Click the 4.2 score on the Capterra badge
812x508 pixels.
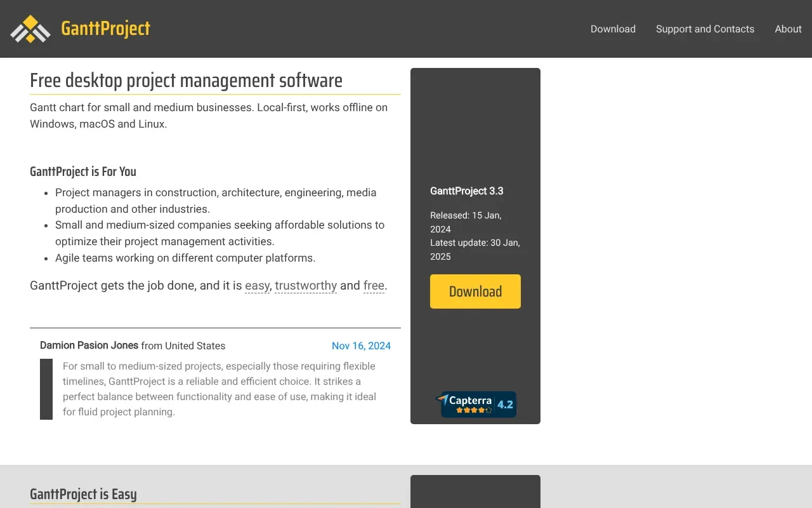pyautogui.click(x=505, y=404)
